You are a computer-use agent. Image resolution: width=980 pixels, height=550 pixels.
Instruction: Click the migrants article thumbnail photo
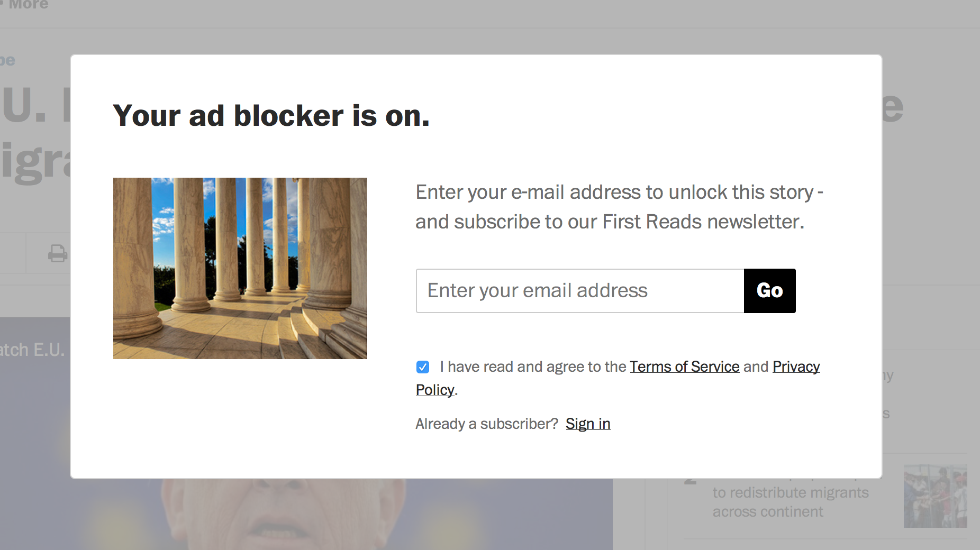pyautogui.click(x=935, y=496)
